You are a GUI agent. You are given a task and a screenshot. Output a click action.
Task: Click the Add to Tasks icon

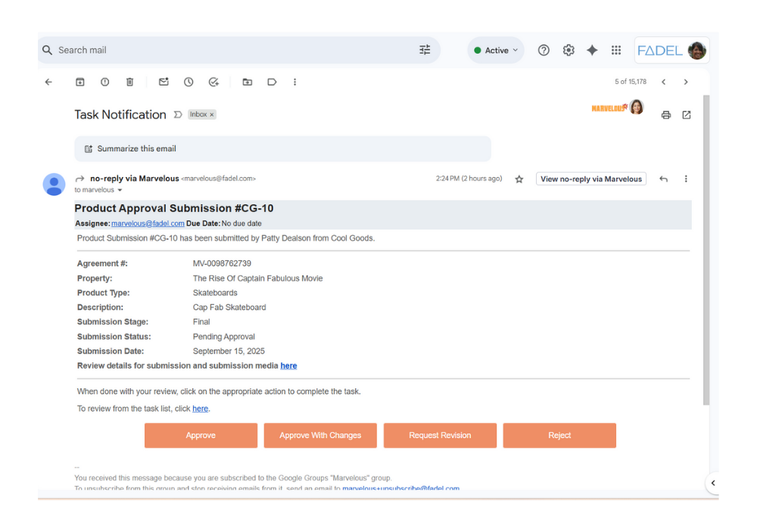(x=213, y=82)
